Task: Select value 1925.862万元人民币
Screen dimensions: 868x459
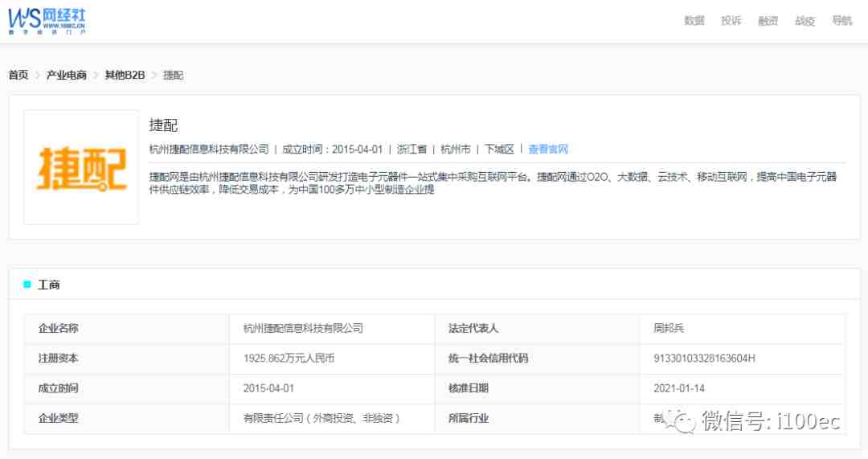Action: tap(289, 359)
